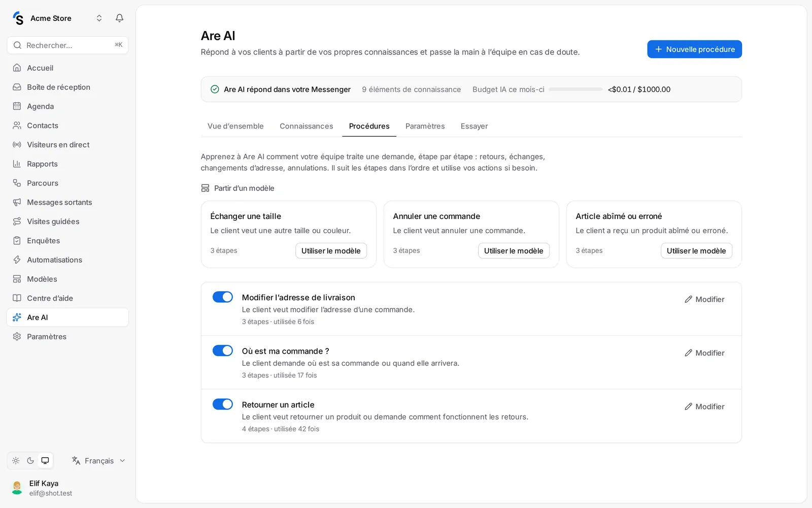Screen dimensions: 812x508
Task: Focus the Rechercher search field
Action: point(67,45)
